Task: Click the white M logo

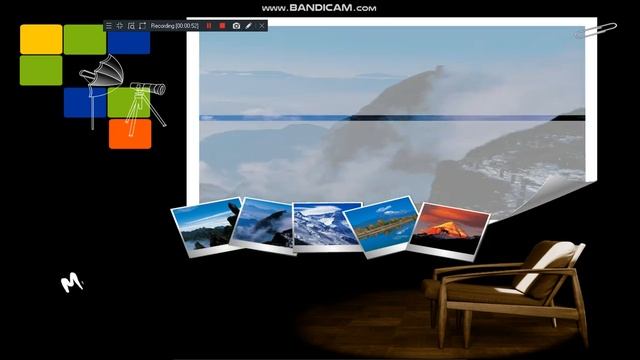Action: (72, 282)
